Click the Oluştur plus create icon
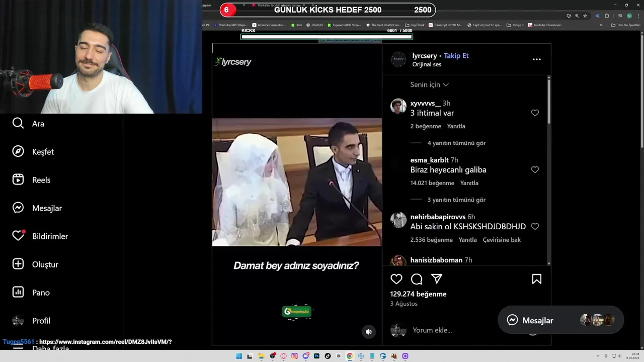Viewport: 644px width, 362px height. click(18, 264)
